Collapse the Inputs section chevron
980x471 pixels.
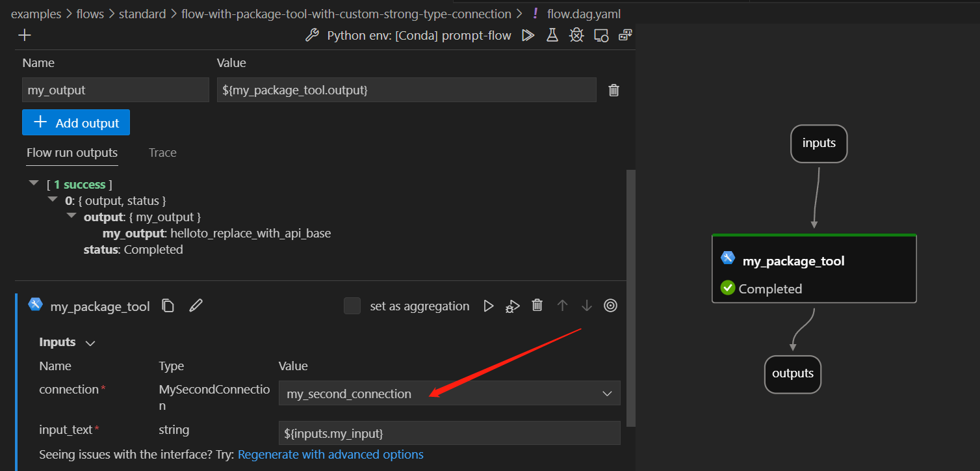click(90, 342)
